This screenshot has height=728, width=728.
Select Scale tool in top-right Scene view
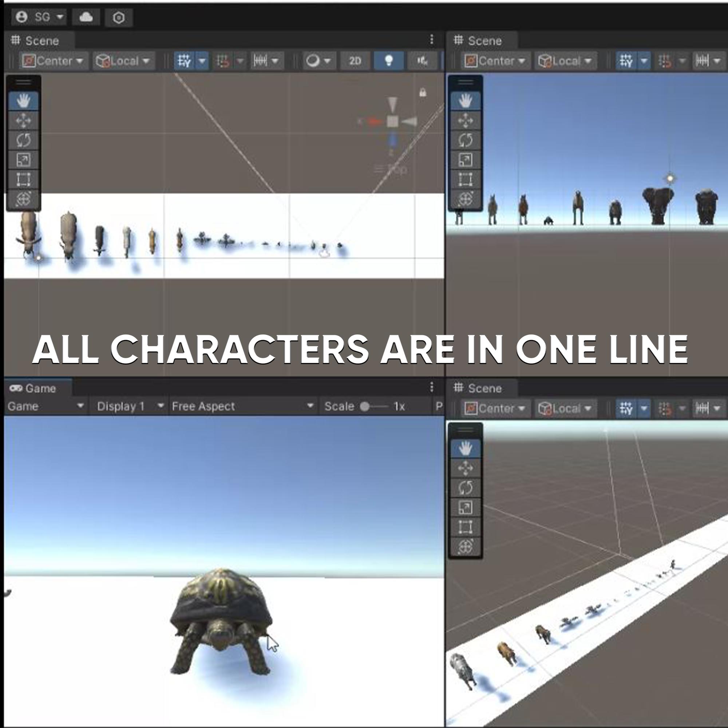coord(466,160)
